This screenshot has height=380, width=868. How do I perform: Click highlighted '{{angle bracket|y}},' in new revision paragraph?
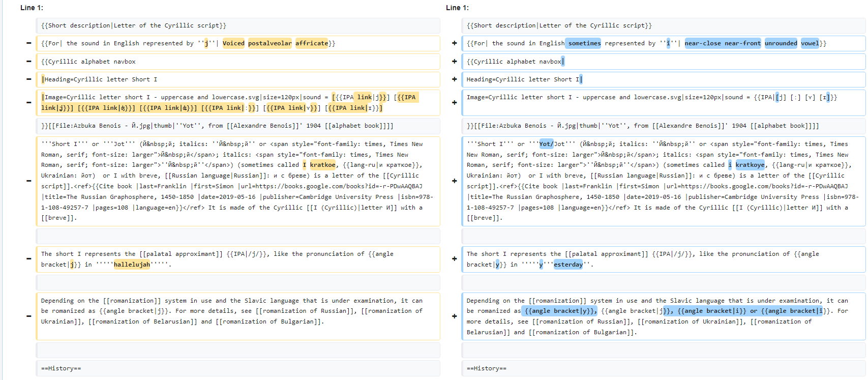tap(561, 311)
